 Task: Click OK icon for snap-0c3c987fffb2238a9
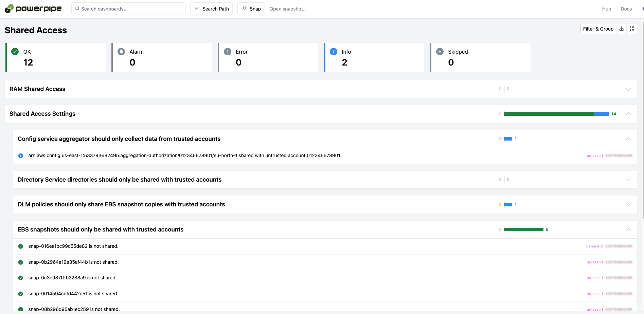(21, 278)
